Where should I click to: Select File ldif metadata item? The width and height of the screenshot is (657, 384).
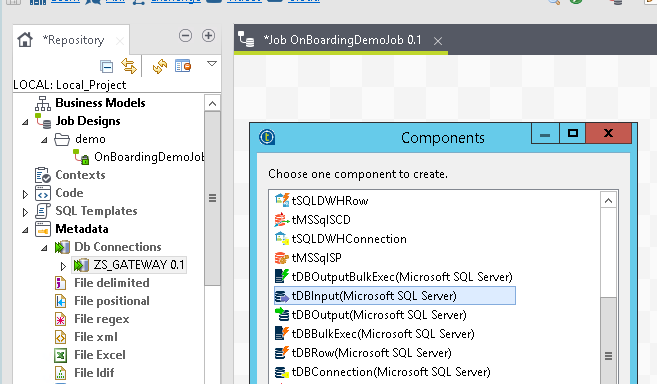[94, 373]
